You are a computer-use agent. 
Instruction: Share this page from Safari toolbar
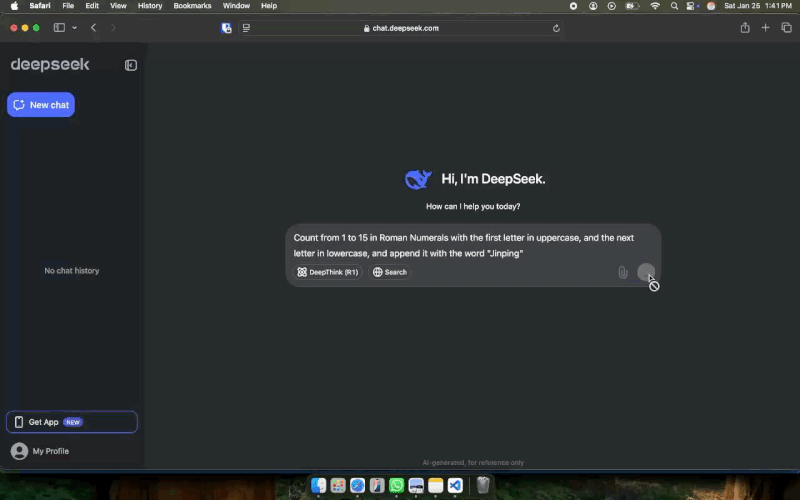[745, 28]
